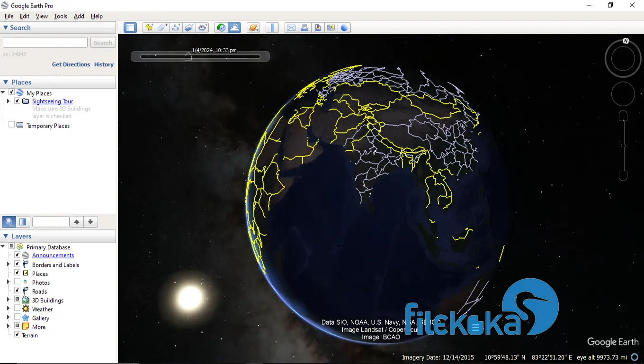
Task: Open the File menu
Action: tap(9, 16)
